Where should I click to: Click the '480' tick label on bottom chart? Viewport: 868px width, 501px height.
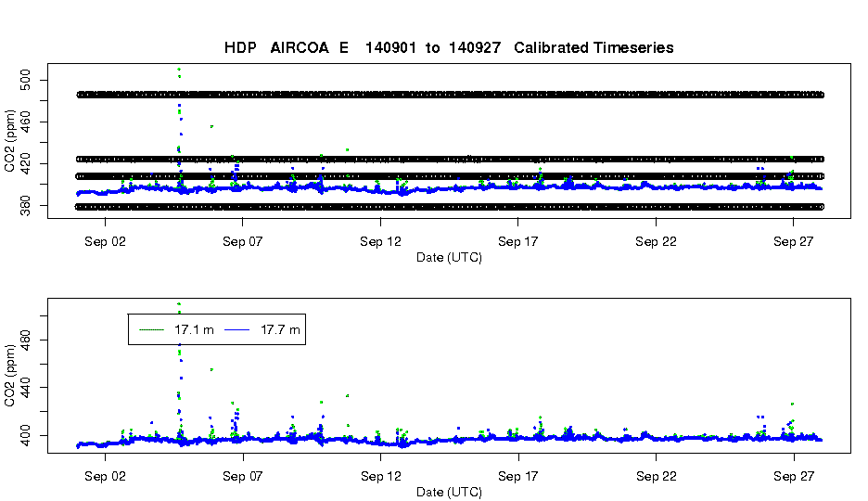coord(25,340)
